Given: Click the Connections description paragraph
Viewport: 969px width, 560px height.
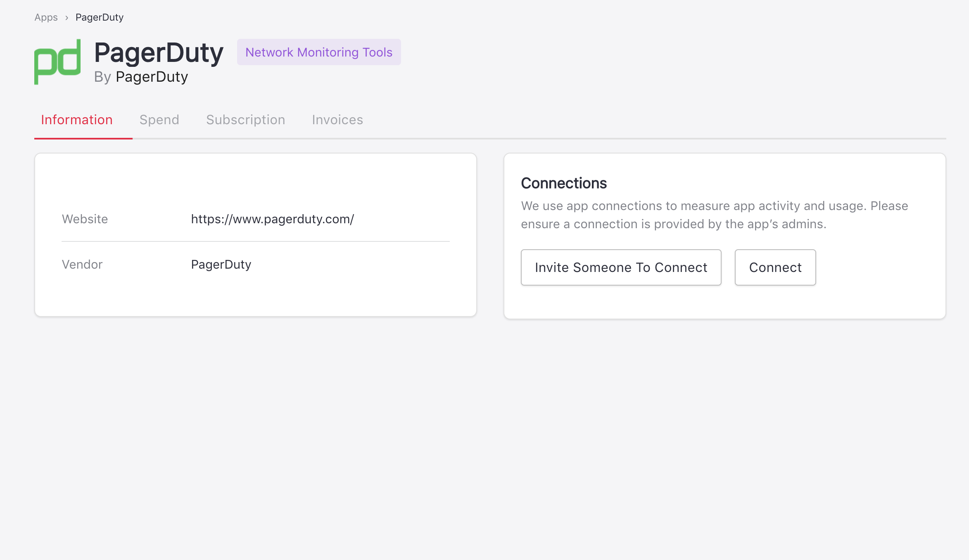Looking at the screenshot, I should [x=714, y=215].
